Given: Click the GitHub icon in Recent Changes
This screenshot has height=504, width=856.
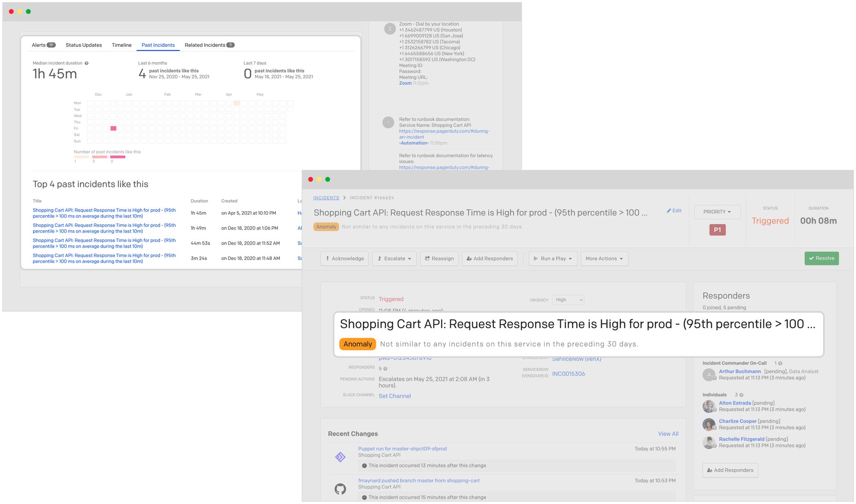Looking at the screenshot, I should click(340, 489).
